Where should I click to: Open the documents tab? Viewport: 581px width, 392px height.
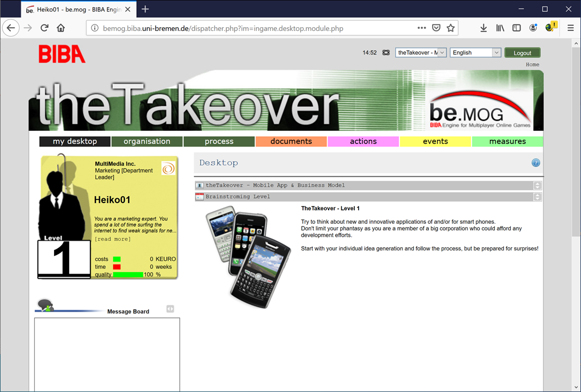point(291,142)
